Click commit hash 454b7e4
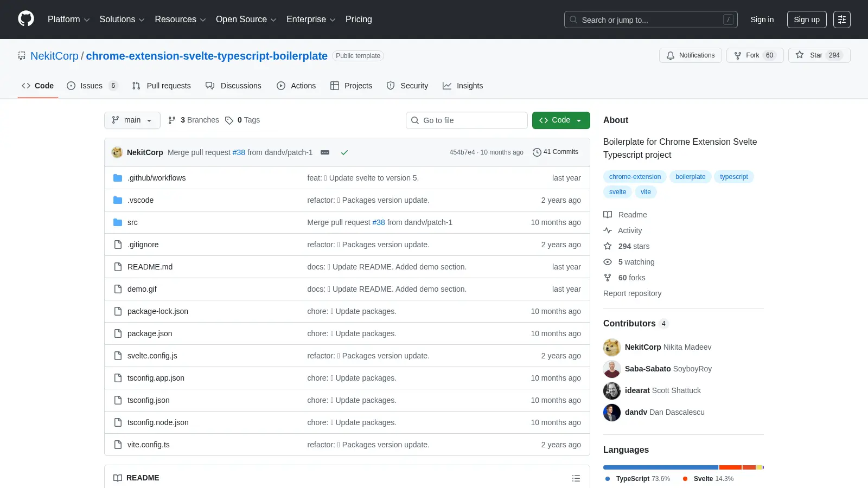 (462, 152)
